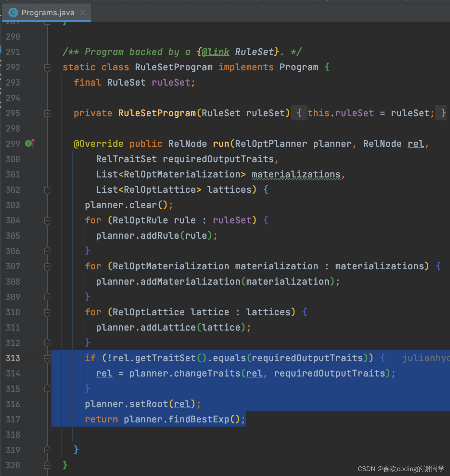
Task: Collapse the run method fold at line 302
Action: point(48,190)
